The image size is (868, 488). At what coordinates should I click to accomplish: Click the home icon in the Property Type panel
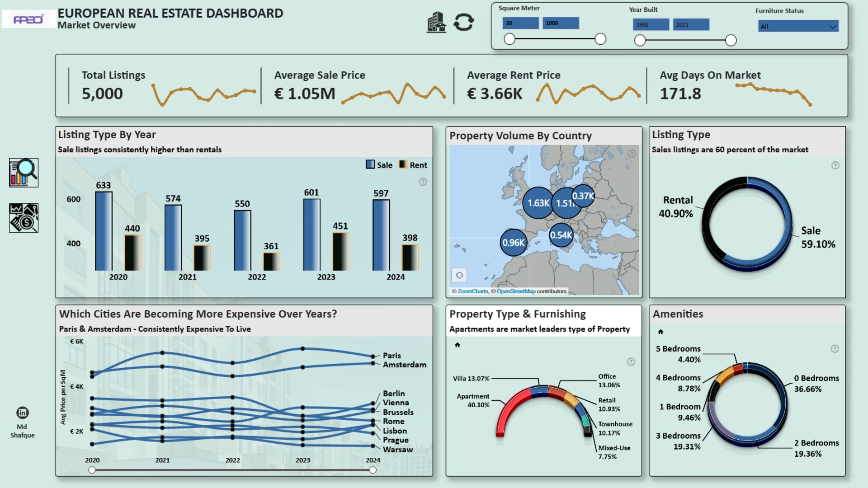tap(457, 345)
